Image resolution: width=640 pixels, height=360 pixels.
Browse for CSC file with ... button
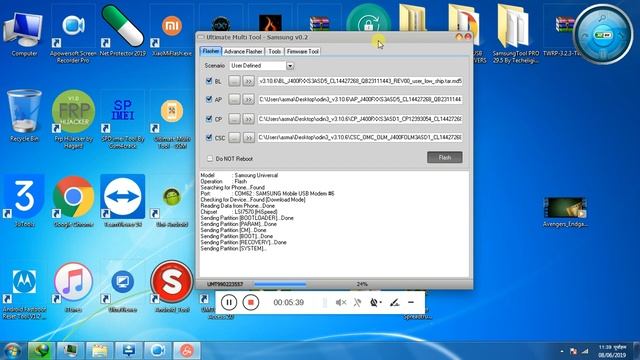[x=234, y=138]
